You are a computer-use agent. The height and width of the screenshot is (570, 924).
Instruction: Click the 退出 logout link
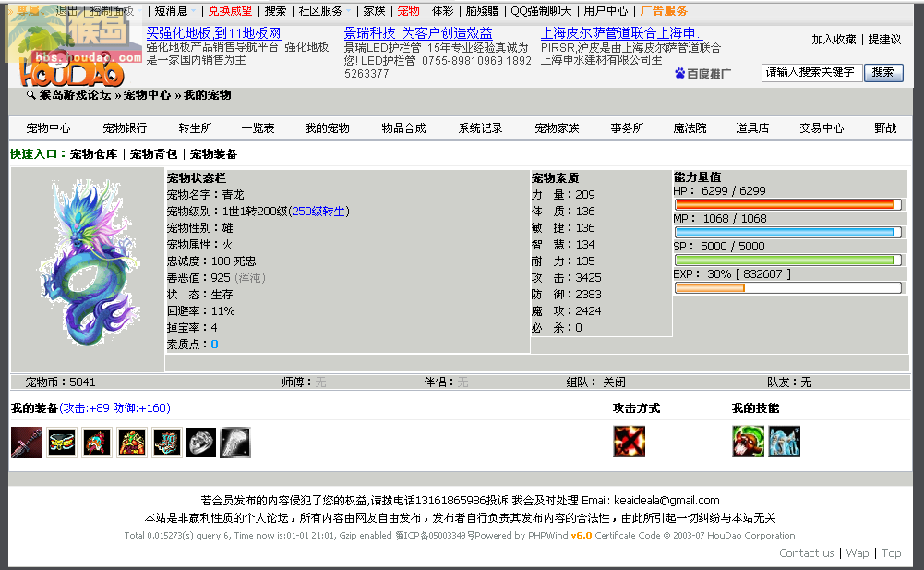pos(66,10)
